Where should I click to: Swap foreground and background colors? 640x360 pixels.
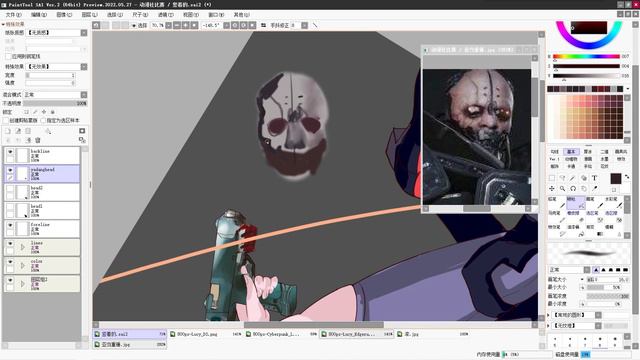pos(627,177)
